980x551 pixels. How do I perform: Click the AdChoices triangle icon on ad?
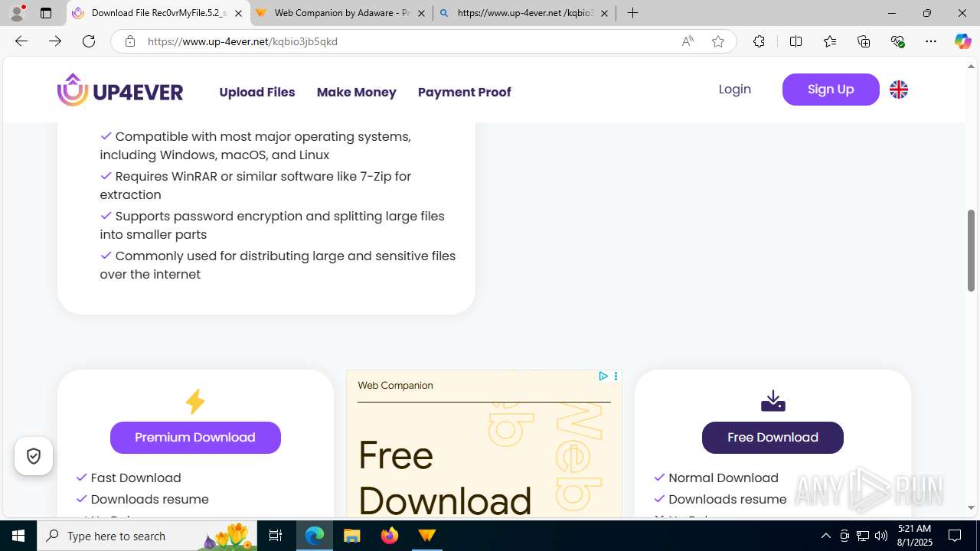(603, 377)
